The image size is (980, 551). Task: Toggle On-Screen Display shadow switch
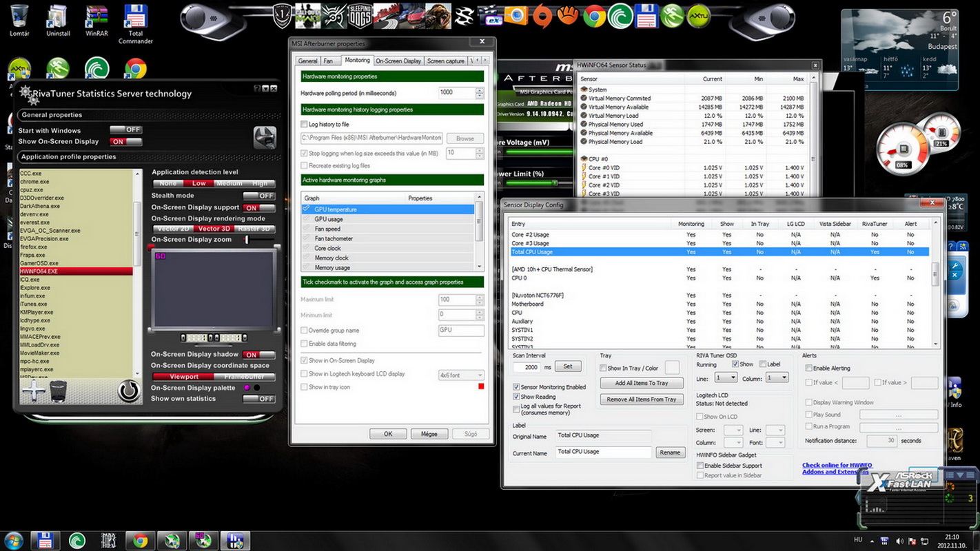point(259,355)
